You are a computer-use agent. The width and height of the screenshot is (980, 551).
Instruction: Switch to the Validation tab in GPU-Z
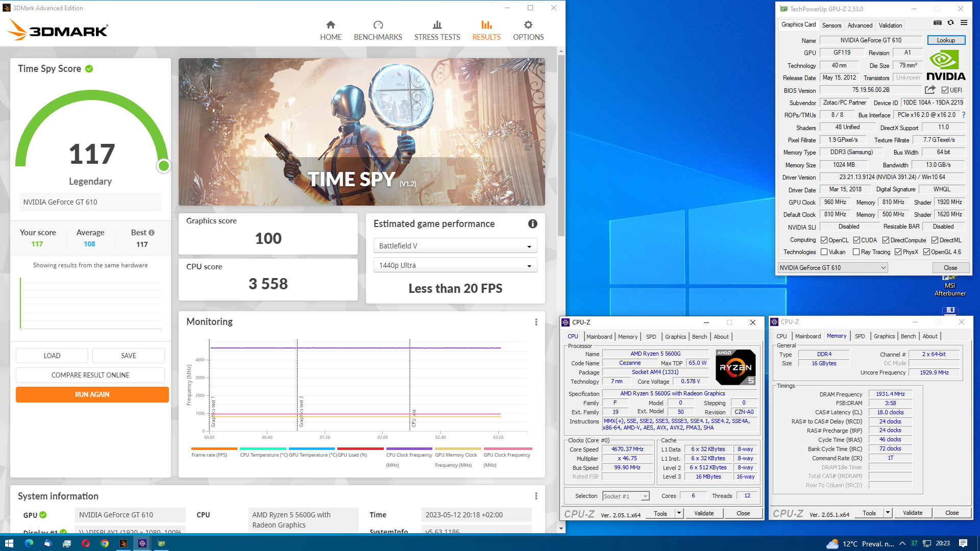click(890, 25)
